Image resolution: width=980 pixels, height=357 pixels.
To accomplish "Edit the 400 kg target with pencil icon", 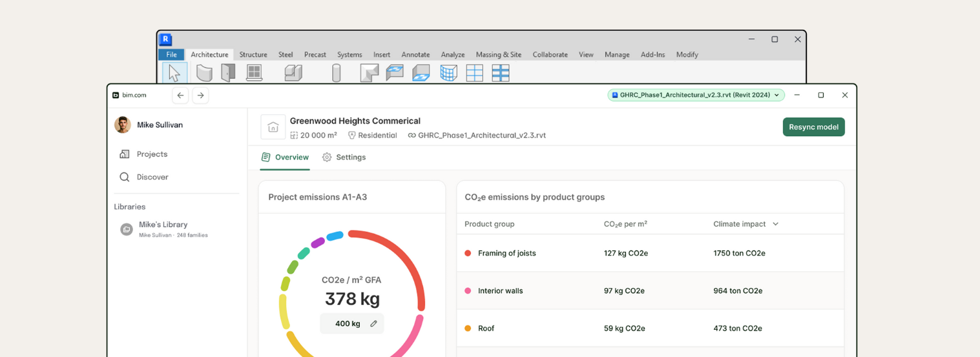I will (x=373, y=323).
